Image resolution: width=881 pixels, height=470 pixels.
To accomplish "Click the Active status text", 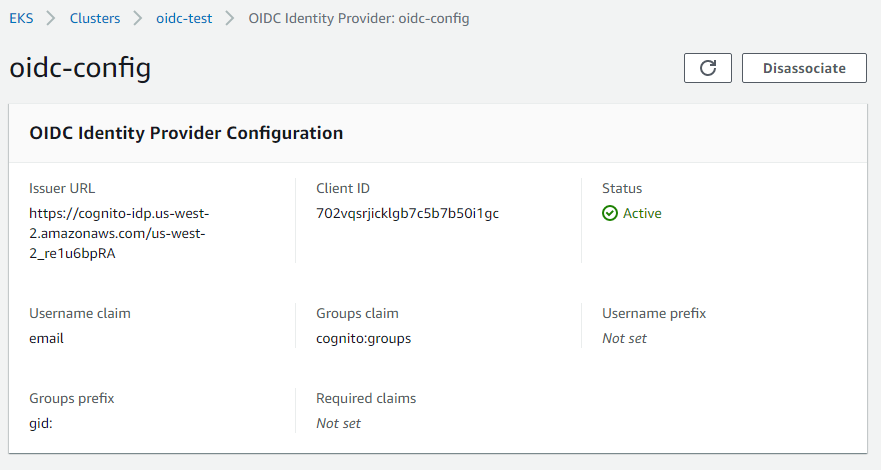I will pyautogui.click(x=642, y=213).
